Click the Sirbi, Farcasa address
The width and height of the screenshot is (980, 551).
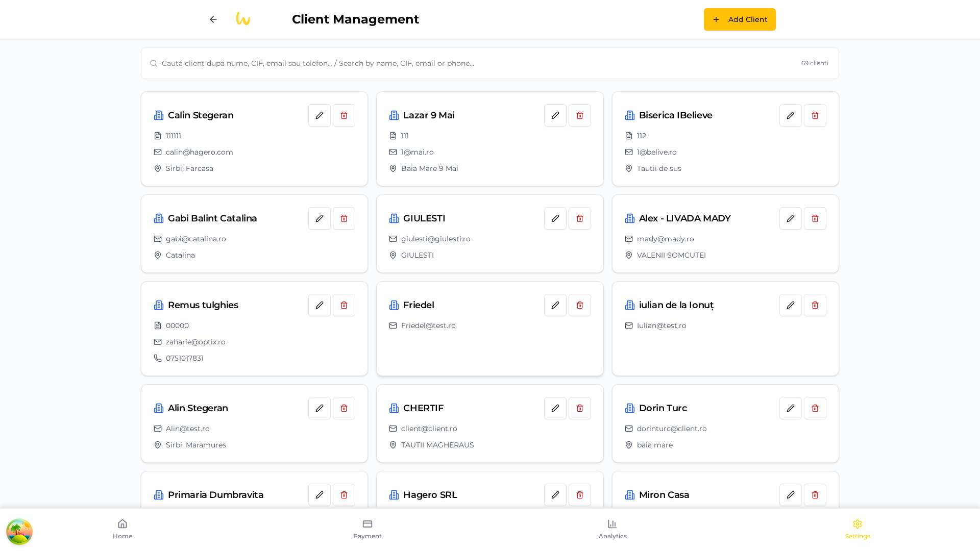pos(189,168)
